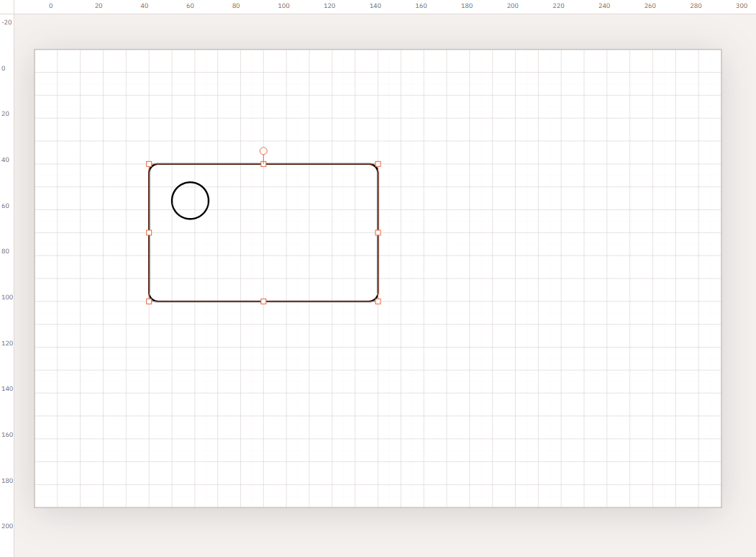The height and width of the screenshot is (557, 756).
Task: Click the bottom-middle resize handle of rectangle
Action: click(263, 302)
